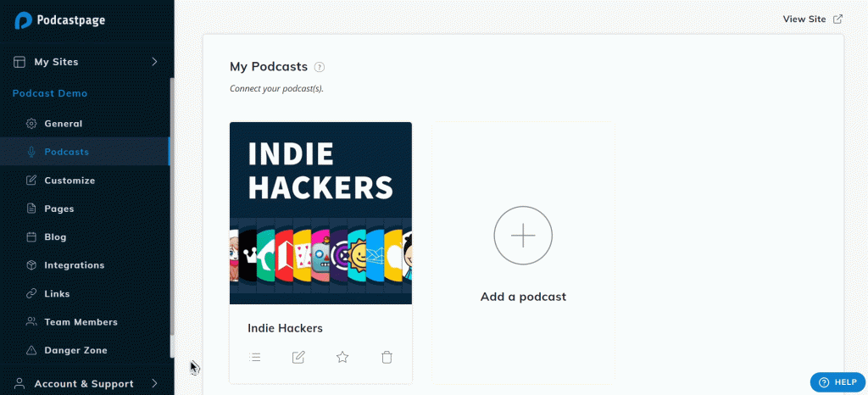Click the Team Members people icon

tap(31, 322)
